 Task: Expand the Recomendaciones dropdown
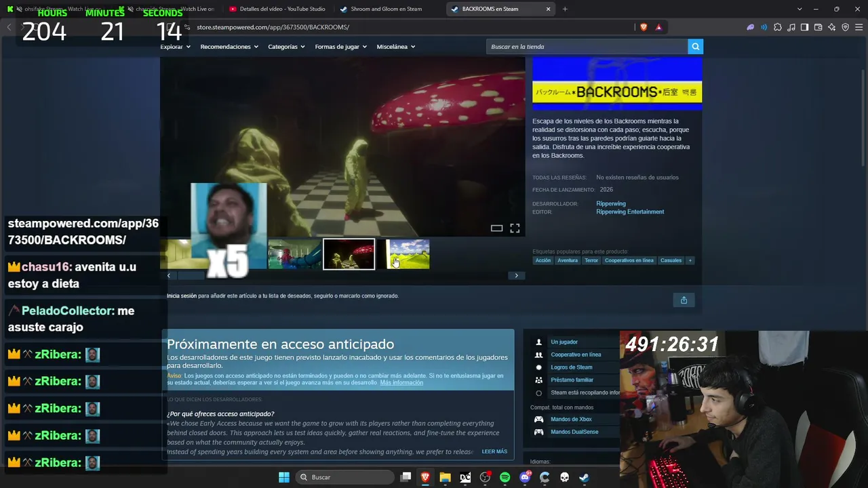tap(230, 47)
